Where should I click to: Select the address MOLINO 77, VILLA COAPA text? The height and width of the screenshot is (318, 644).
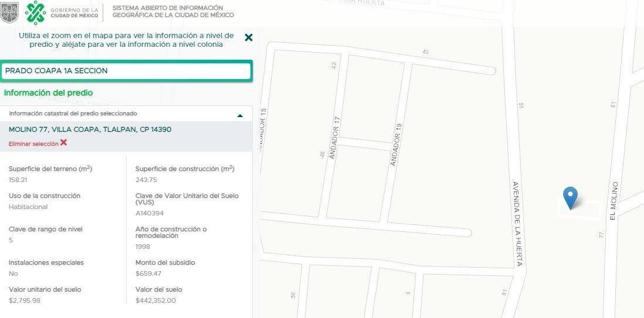pos(90,129)
